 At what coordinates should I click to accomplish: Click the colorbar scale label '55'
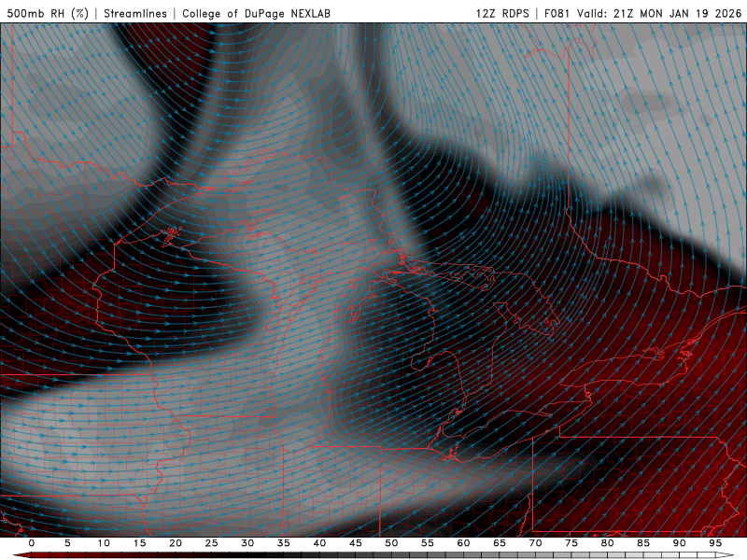(427, 543)
